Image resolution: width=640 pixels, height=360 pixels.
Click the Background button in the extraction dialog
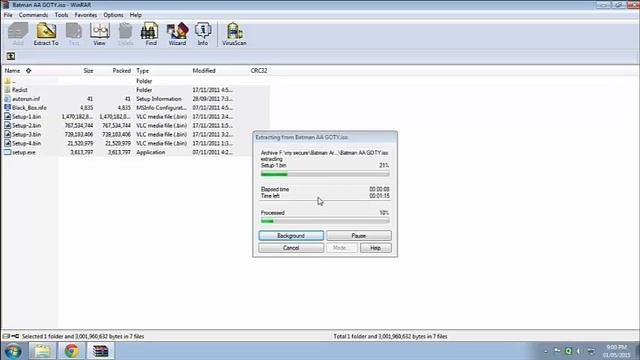[291, 236]
